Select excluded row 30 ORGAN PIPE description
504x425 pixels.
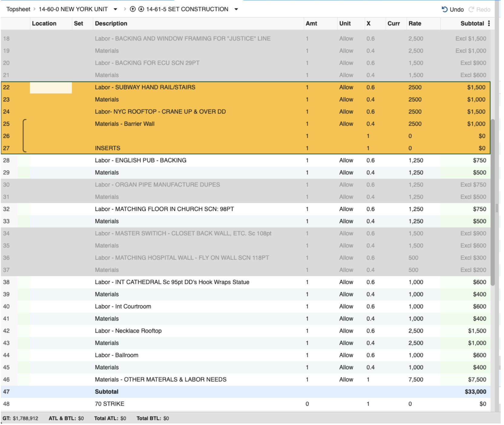[157, 185]
